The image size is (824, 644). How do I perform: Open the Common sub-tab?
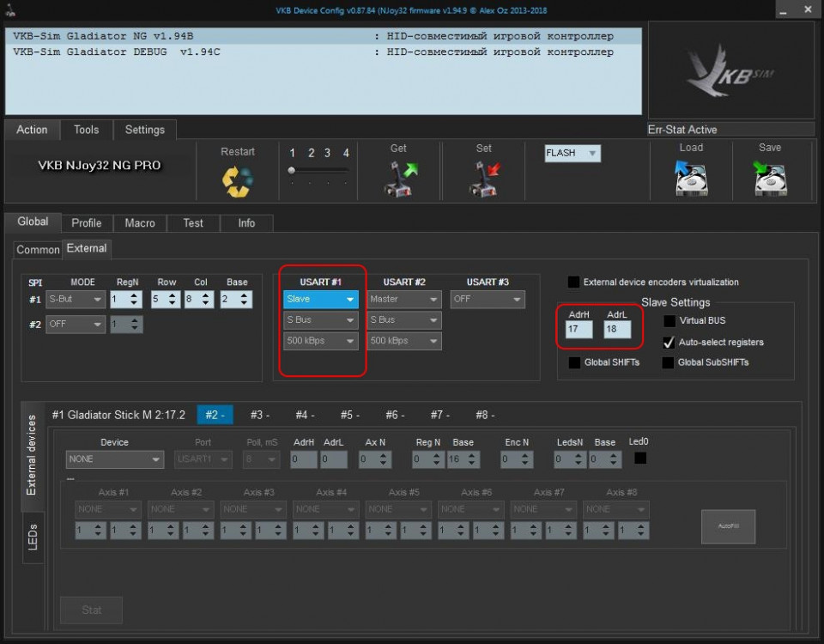point(39,250)
